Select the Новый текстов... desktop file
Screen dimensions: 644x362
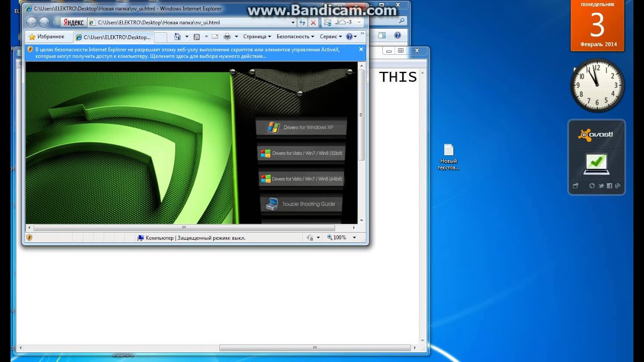[448, 157]
